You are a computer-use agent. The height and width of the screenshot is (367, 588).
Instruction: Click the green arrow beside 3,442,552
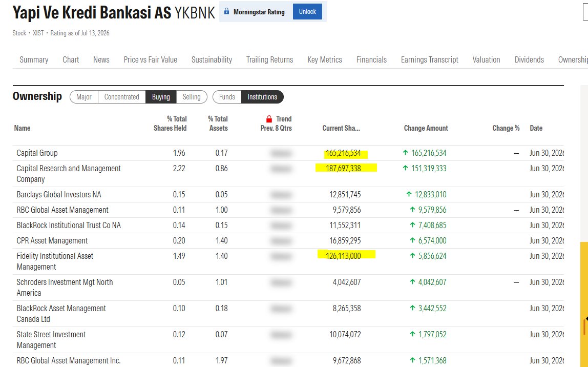pos(412,308)
